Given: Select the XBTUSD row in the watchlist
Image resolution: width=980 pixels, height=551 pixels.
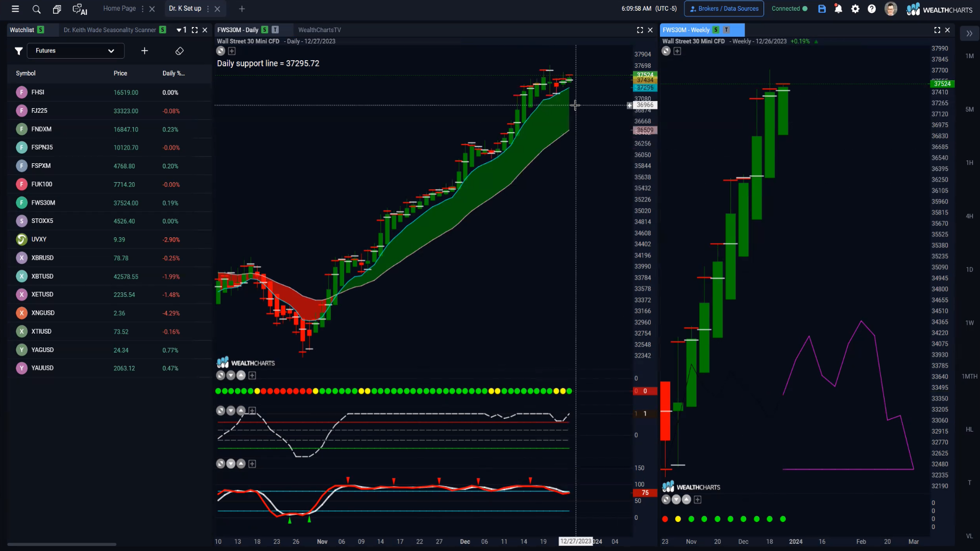Looking at the screenshot, I should [109, 276].
